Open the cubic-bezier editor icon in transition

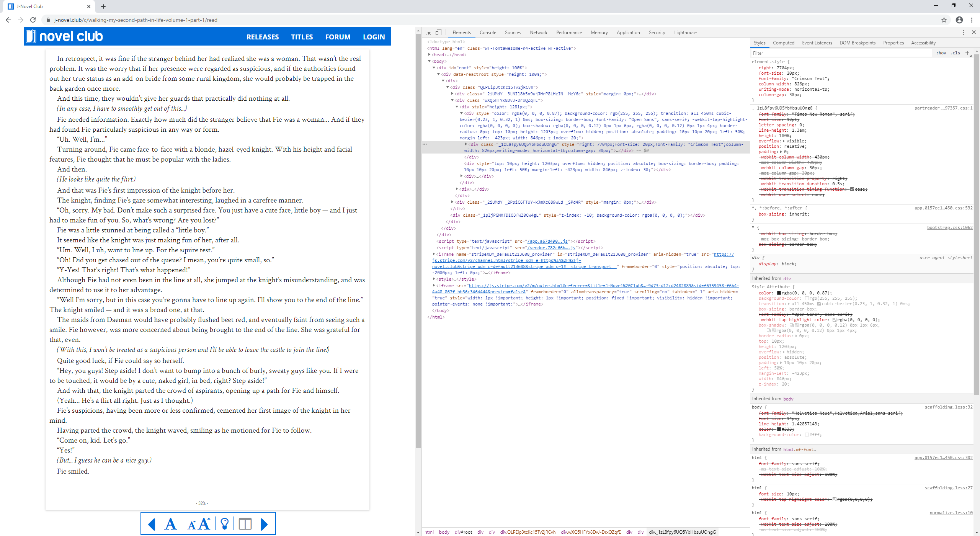pyautogui.click(x=819, y=304)
